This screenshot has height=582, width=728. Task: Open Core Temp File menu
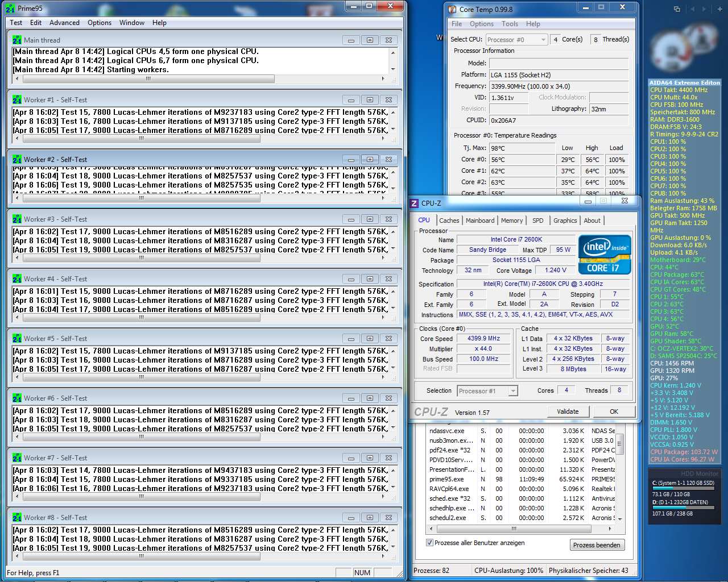(457, 24)
